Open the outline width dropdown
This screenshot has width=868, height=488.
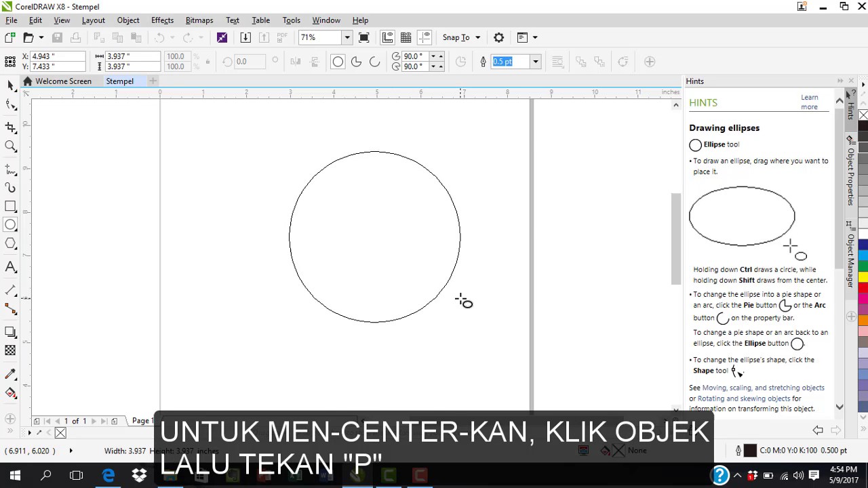click(x=535, y=62)
